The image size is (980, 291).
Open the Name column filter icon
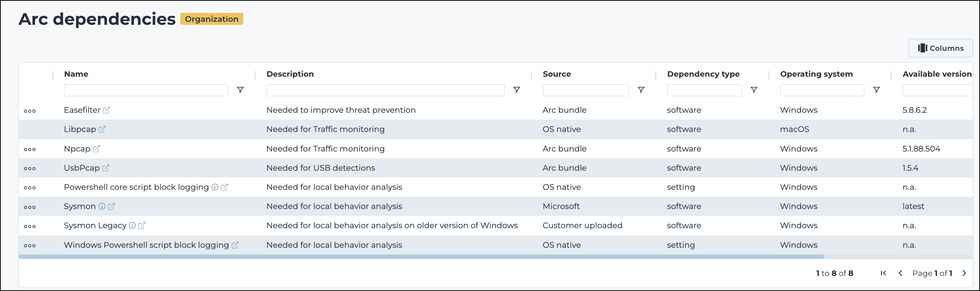240,90
